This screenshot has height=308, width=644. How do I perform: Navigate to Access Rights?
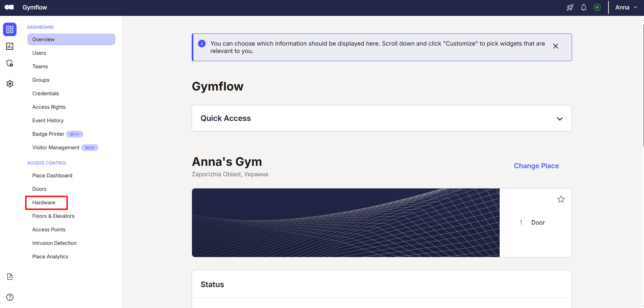tap(49, 107)
